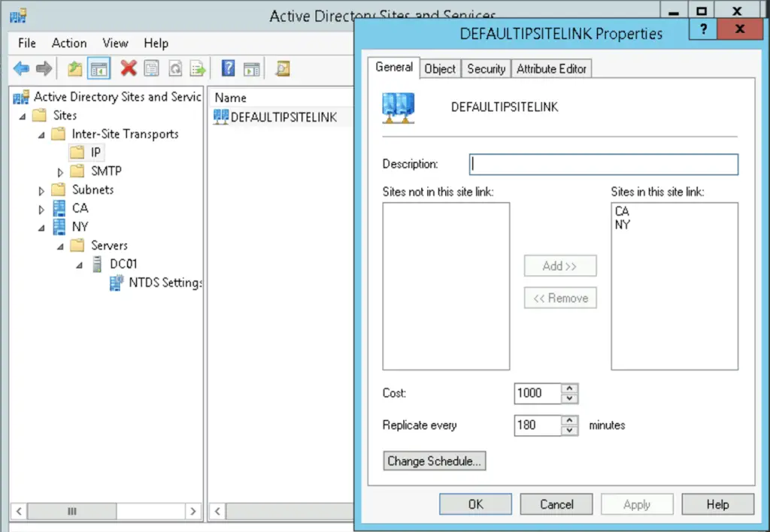This screenshot has width=770, height=532.
Task: Click the CA site icon in the tree
Action: pyautogui.click(x=59, y=208)
